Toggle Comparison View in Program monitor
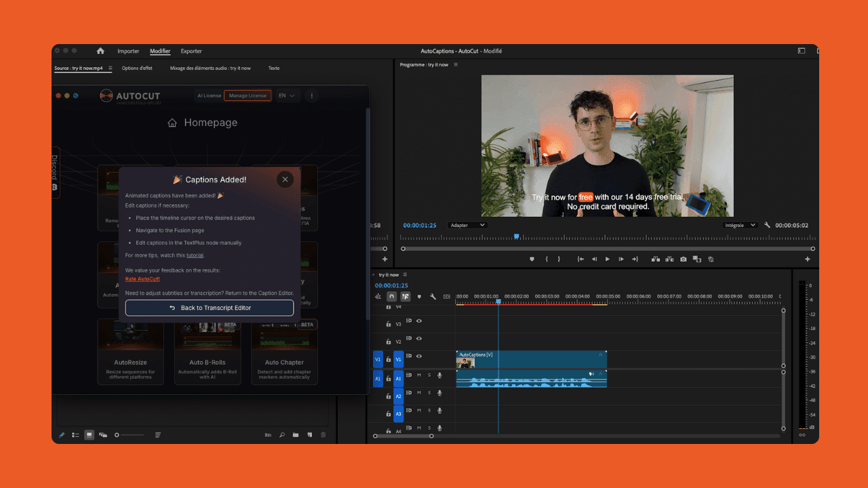The height and width of the screenshot is (488, 868). 697,259
